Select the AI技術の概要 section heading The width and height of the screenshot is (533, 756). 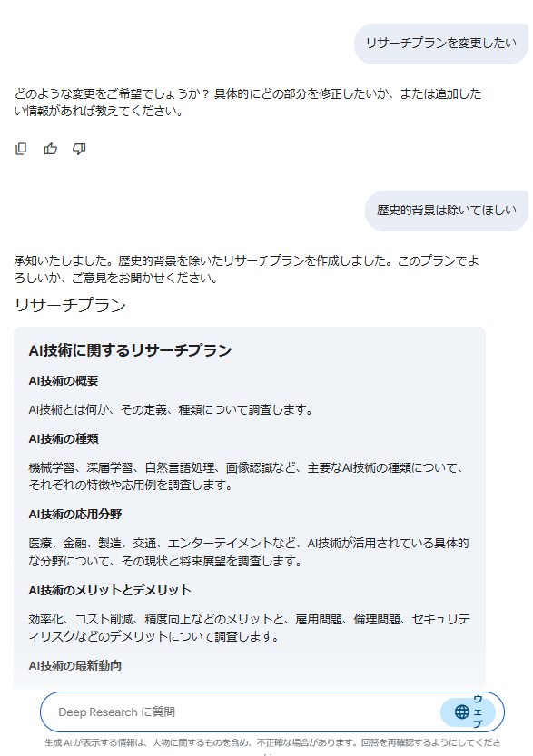point(64,381)
